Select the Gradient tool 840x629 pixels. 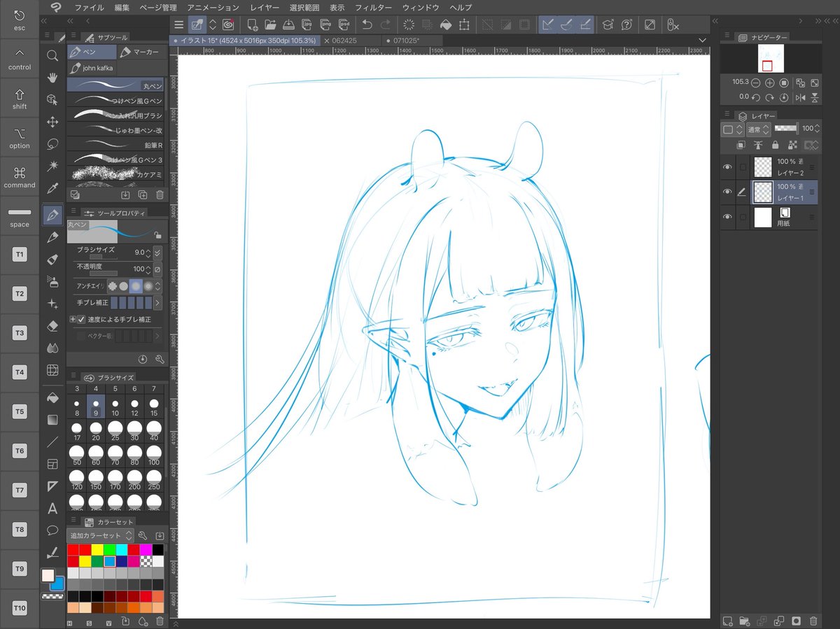(x=52, y=420)
